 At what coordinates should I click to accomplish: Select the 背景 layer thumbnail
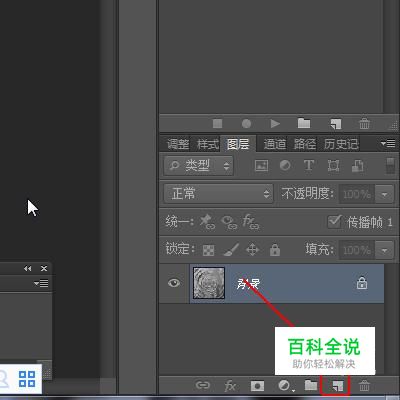tap(209, 283)
